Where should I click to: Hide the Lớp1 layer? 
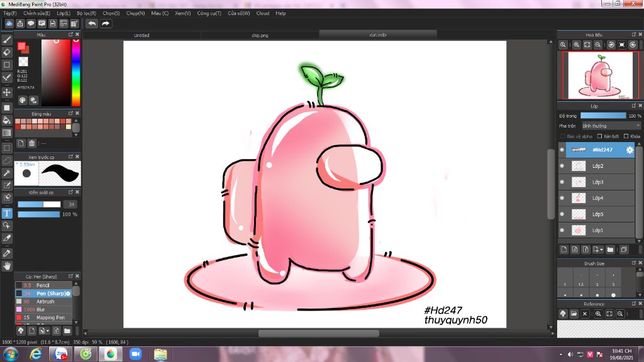pos(562,230)
